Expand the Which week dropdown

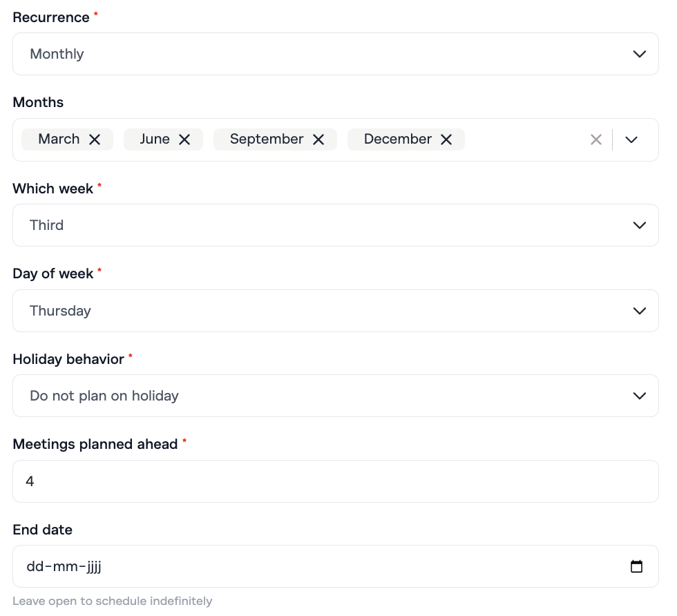[335, 225]
